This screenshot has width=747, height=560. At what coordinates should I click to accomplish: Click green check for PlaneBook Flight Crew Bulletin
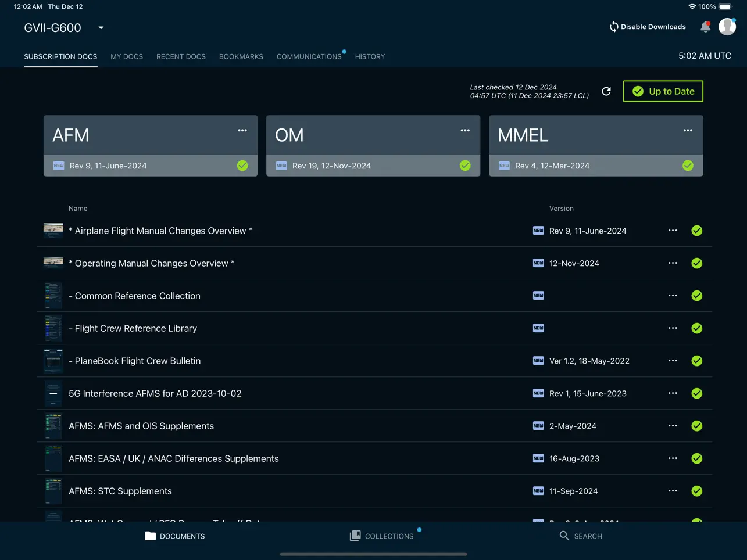[697, 361]
